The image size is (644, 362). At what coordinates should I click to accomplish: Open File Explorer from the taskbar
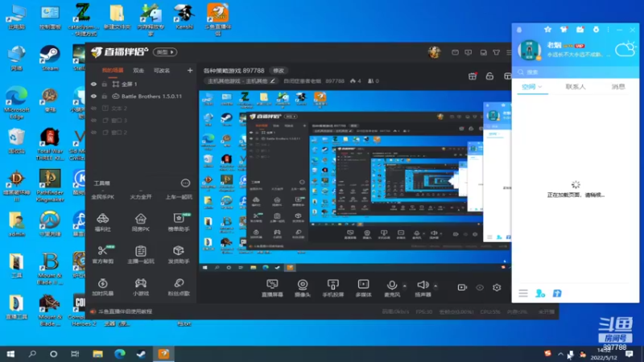tap(97, 354)
